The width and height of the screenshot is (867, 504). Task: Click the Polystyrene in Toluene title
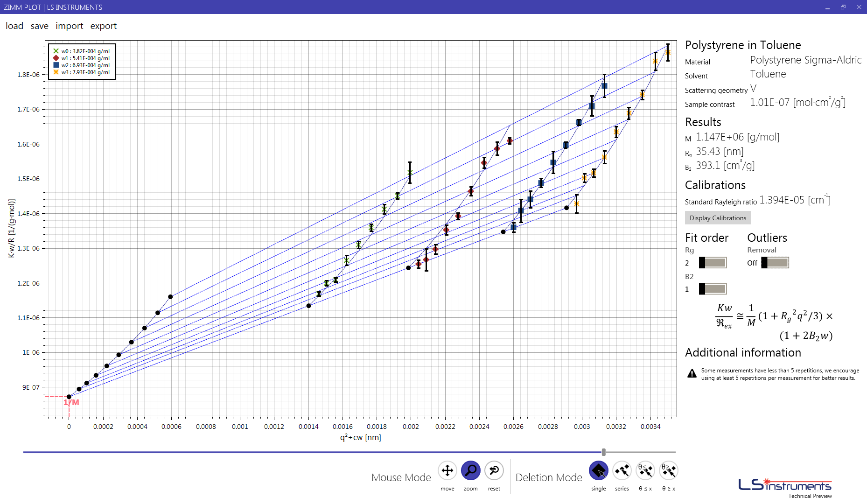click(x=743, y=45)
